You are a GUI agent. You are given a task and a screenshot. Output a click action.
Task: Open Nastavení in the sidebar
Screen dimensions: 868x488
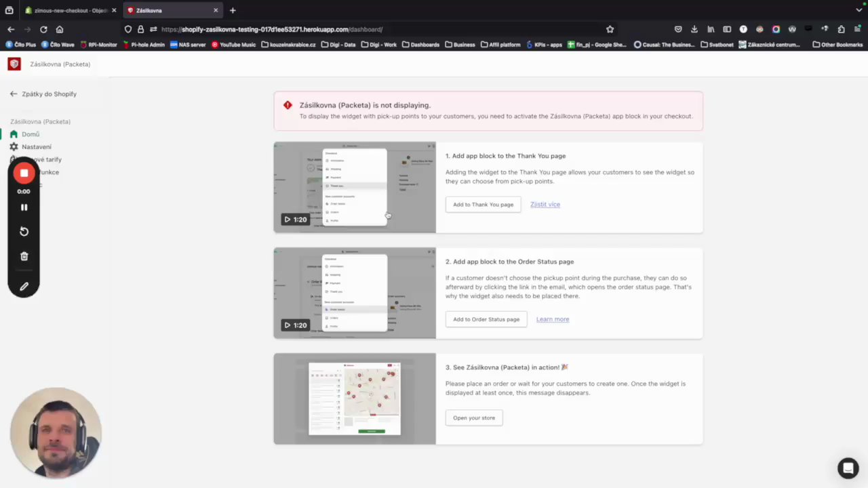31,147
